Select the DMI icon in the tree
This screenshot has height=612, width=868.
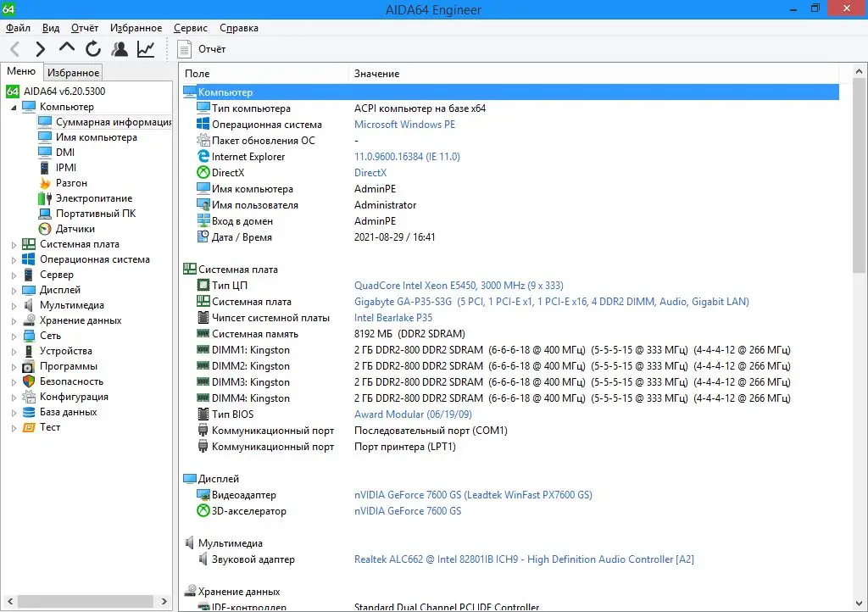(x=45, y=153)
